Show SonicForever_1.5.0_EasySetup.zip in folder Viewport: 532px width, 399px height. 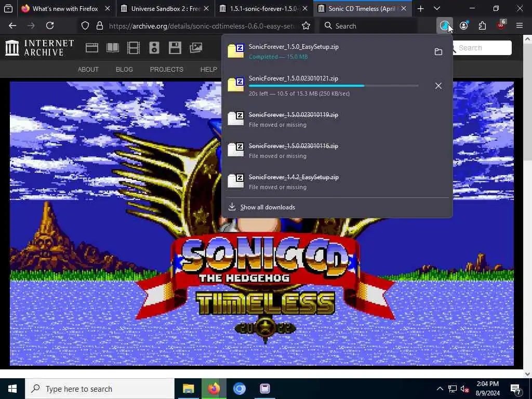pos(438,51)
